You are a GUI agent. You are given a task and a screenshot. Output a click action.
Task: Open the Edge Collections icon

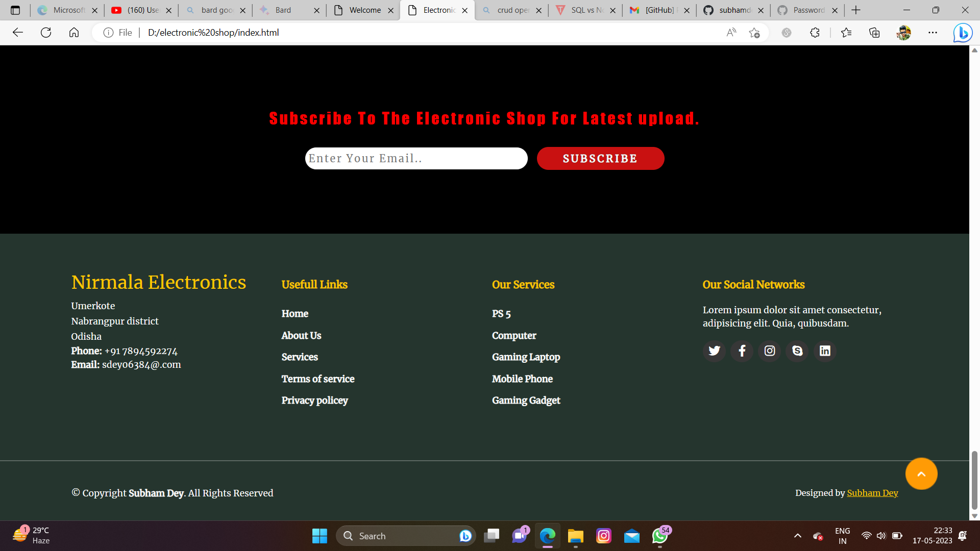click(875, 33)
